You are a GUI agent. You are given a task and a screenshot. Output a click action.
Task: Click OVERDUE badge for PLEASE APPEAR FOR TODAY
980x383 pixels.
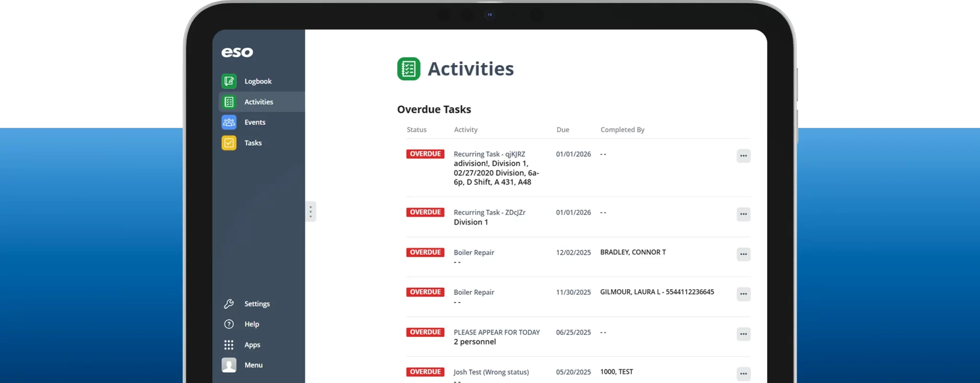coord(425,332)
